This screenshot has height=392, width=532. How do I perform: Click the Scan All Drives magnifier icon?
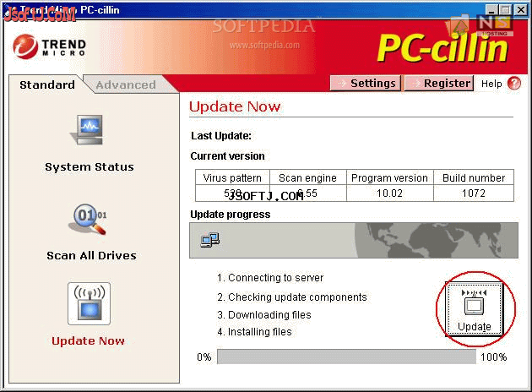(x=89, y=219)
